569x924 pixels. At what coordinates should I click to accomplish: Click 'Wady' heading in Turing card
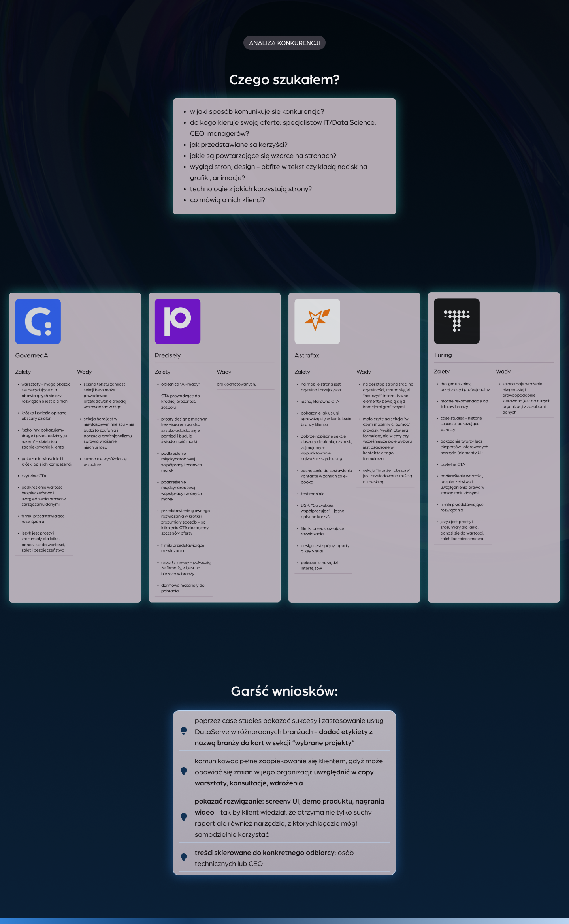503,372
